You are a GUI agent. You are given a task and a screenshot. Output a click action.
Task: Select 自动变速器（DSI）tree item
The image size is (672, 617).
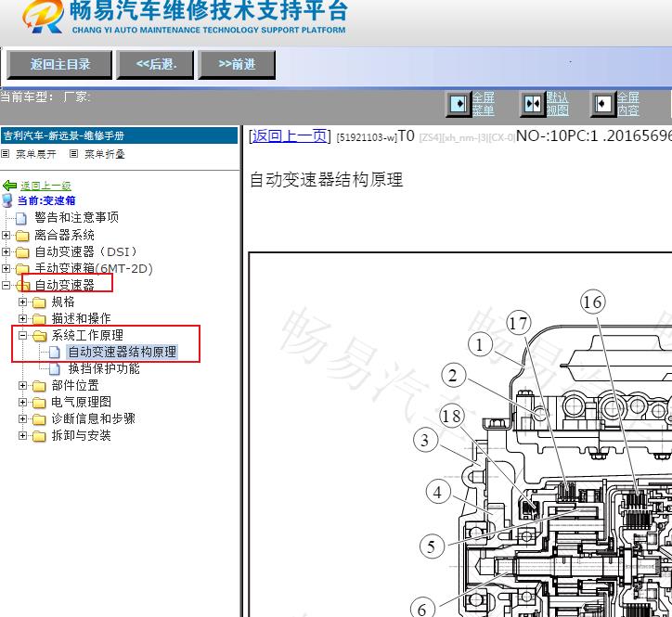click(85, 251)
